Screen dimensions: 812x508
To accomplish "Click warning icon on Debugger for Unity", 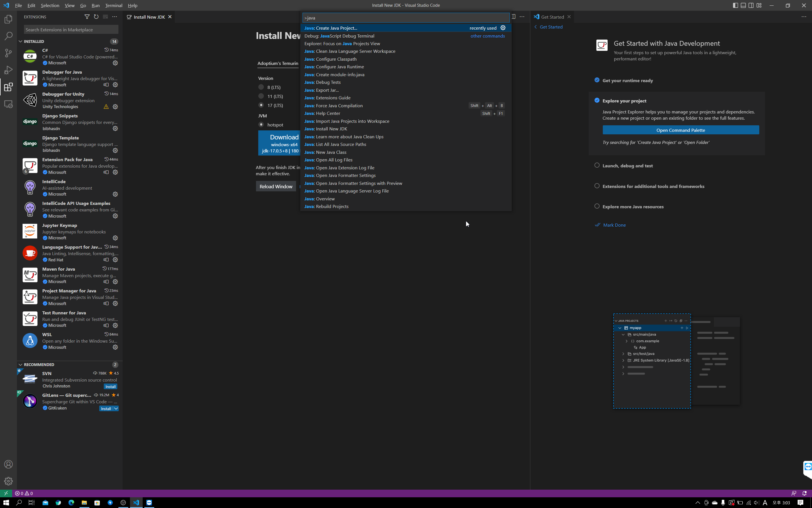I will pyautogui.click(x=106, y=106).
